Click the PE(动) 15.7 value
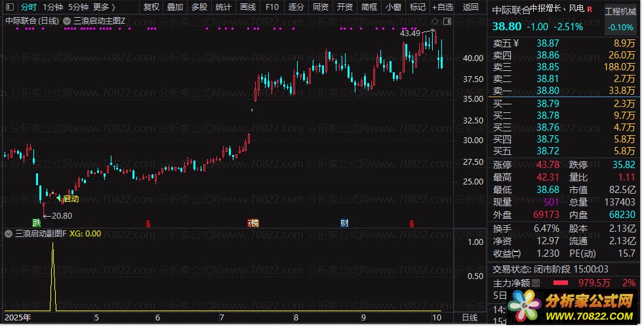The height and width of the screenshot is (327, 644). [627, 253]
